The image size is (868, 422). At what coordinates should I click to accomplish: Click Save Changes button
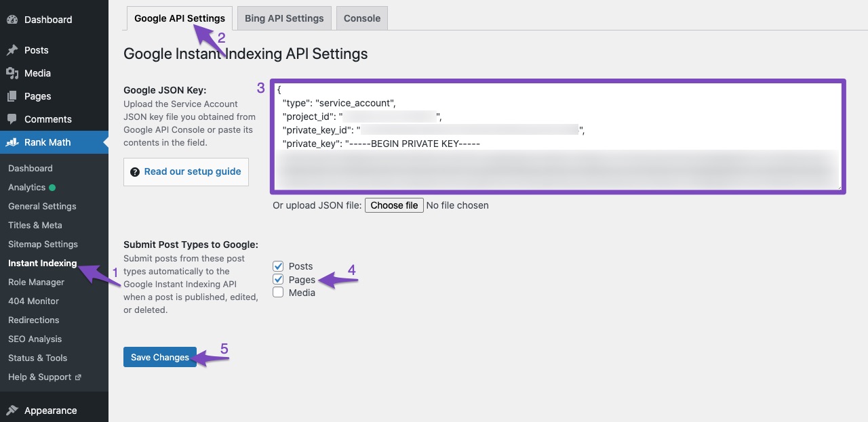click(160, 357)
